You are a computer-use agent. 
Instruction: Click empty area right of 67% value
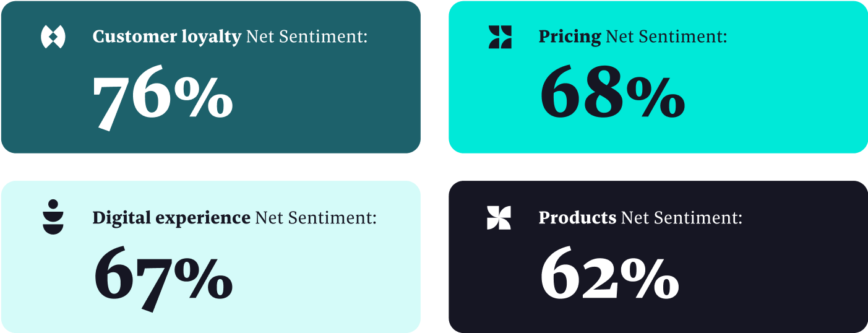pos(328,279)
